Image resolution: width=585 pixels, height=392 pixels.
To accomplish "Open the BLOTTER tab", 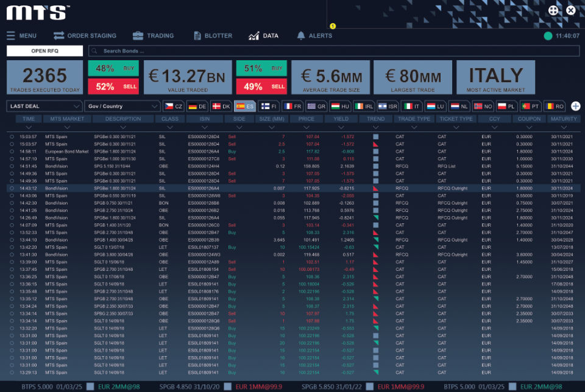I will point(213,36).
